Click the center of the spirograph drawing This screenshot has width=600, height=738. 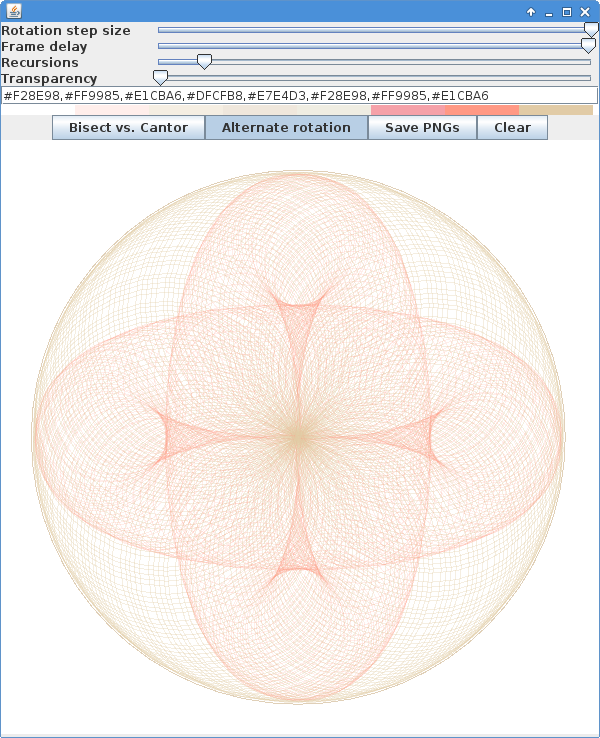point(298,437)
